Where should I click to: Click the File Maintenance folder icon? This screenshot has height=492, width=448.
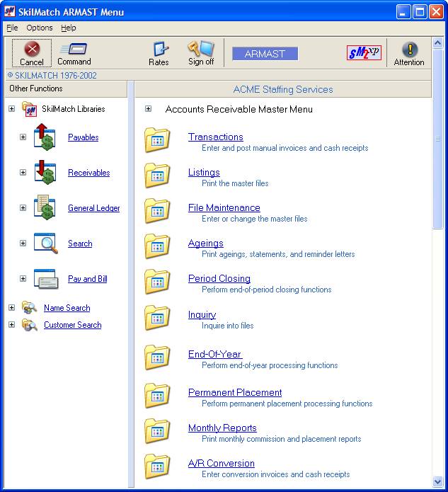point(157,210)
